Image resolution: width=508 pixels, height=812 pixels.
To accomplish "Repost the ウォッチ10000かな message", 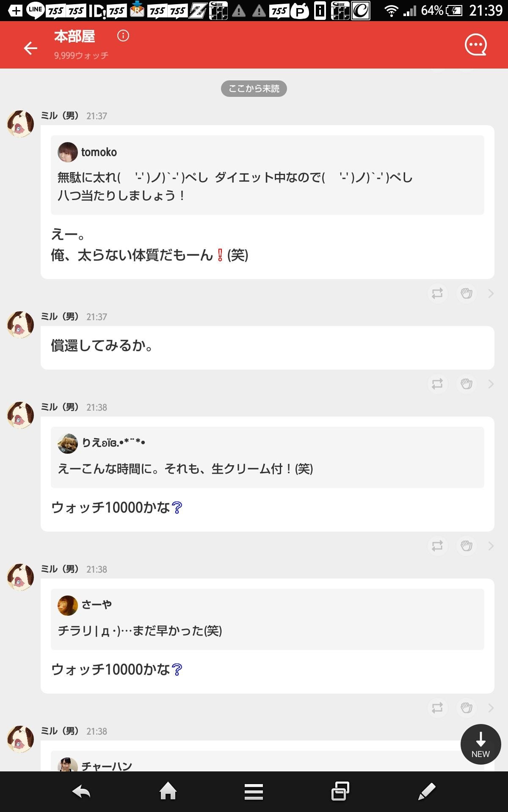I will point(437,547).
